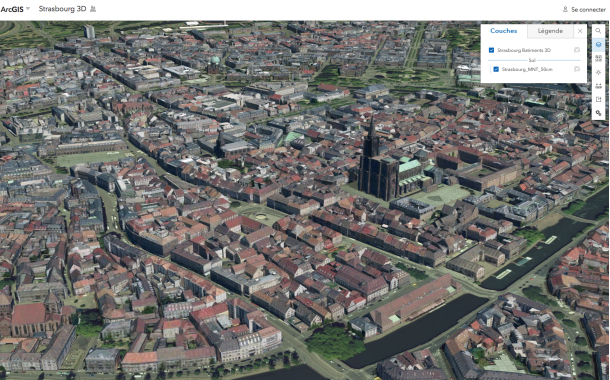Zoom to the Strasbourg_MNT_50cm layer
This screenshot has width=610, height=380.
click(x=577, y=69)
